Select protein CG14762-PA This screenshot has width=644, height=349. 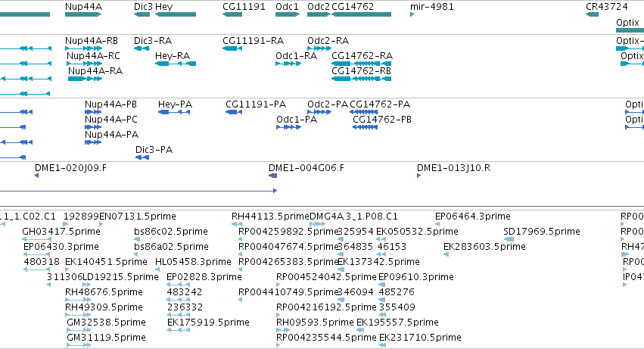click(363, 112)
